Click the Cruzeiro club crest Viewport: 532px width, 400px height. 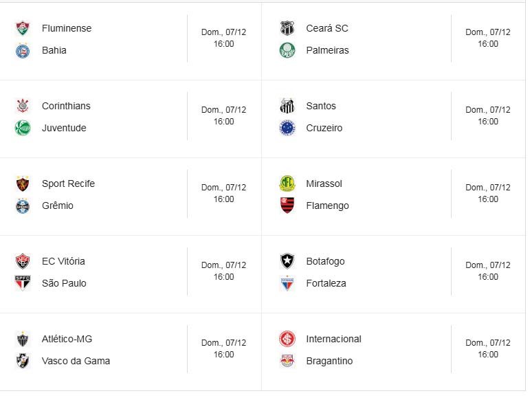[287, 128]
